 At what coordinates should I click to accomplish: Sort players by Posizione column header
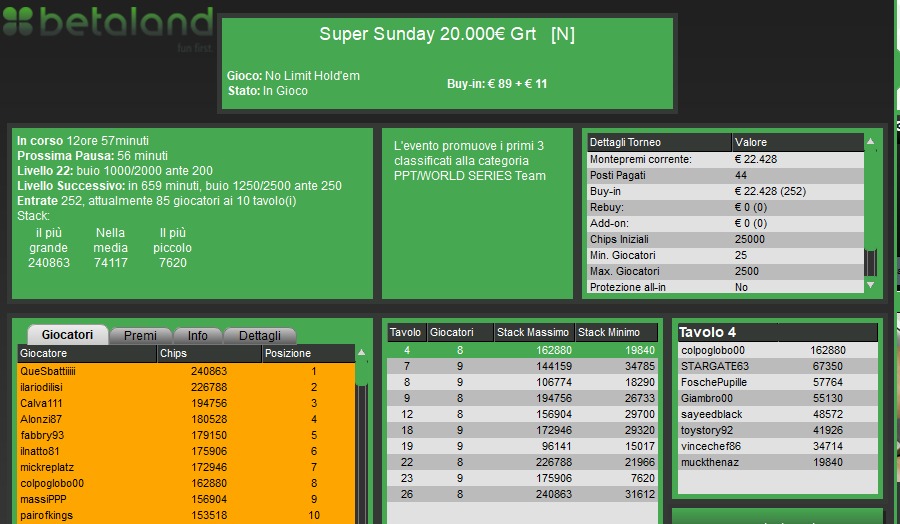308,354
